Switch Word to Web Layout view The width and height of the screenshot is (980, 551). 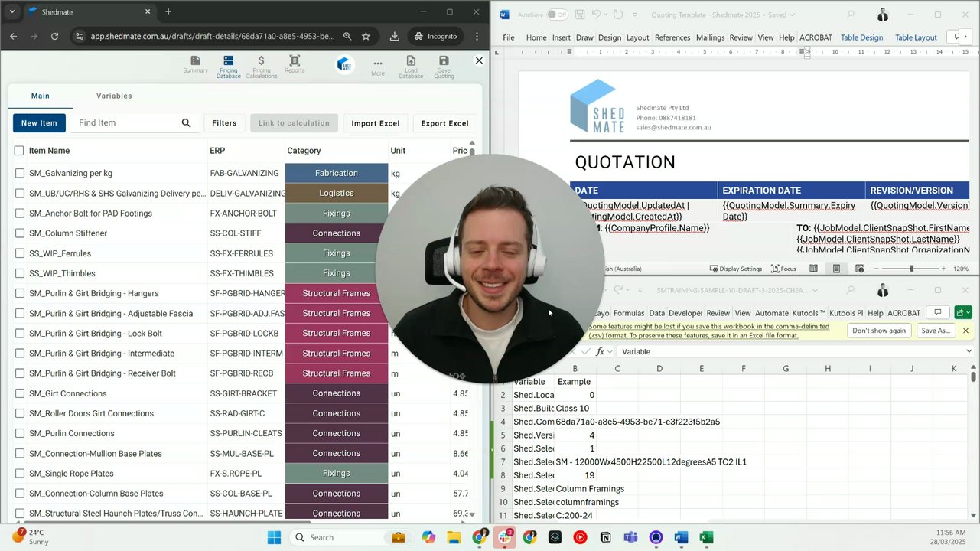click(859, 269)
